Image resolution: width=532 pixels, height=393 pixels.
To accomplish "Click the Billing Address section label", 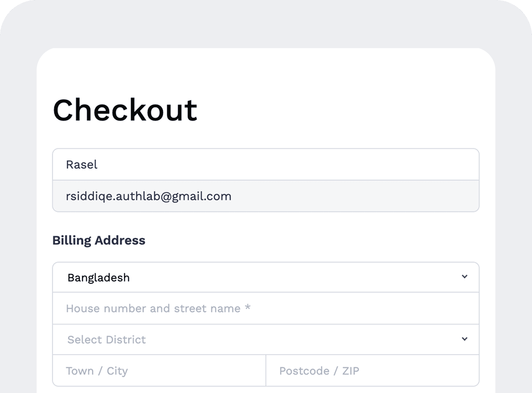I will [x=99, y=240].
